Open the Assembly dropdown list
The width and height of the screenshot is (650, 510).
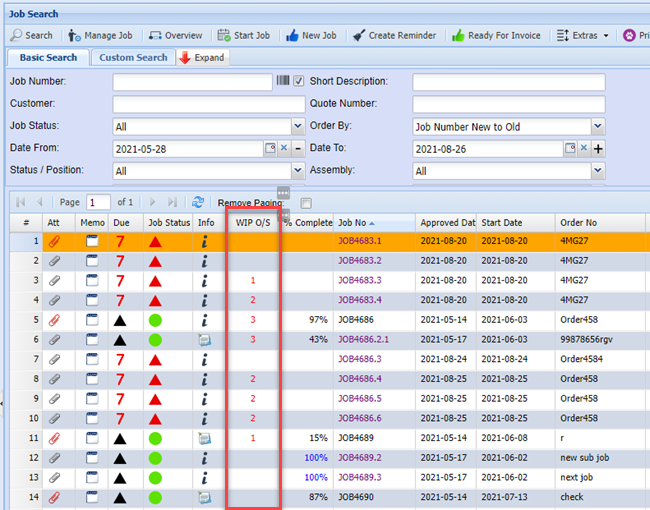tap(598, 171)
